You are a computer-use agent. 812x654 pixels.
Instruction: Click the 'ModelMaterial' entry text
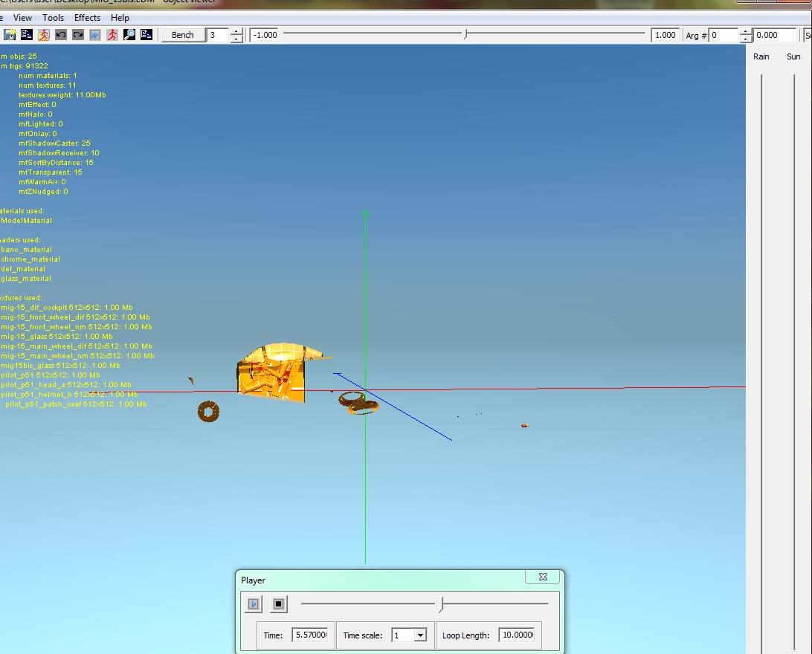tap(27, 221)
